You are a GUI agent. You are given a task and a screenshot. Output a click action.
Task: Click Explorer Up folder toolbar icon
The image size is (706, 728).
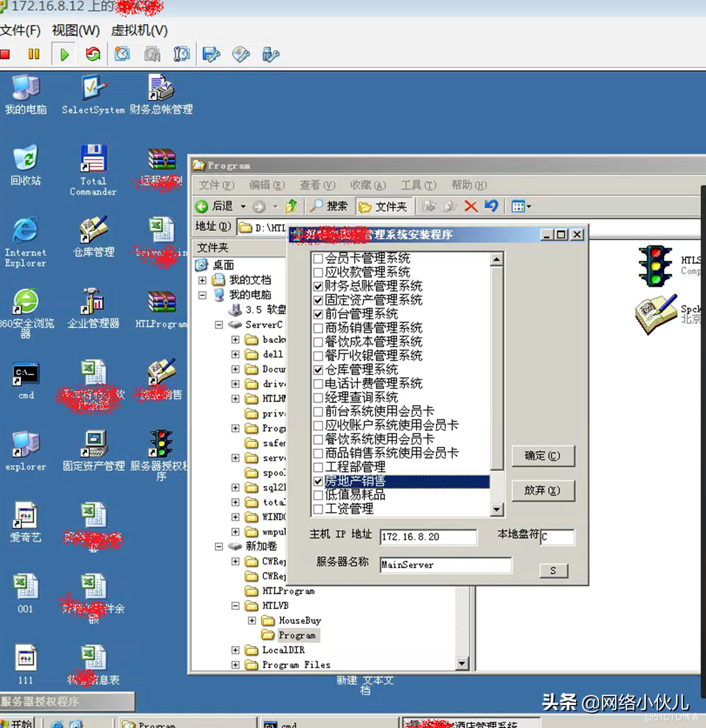tap(291, 206)
